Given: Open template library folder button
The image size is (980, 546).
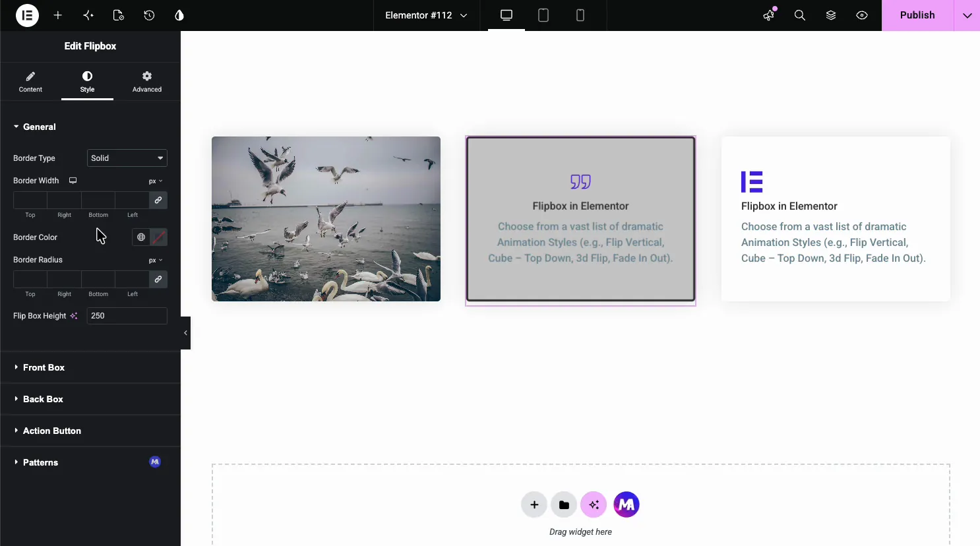Looking at the screenshot, I should [x=564, y=505].
